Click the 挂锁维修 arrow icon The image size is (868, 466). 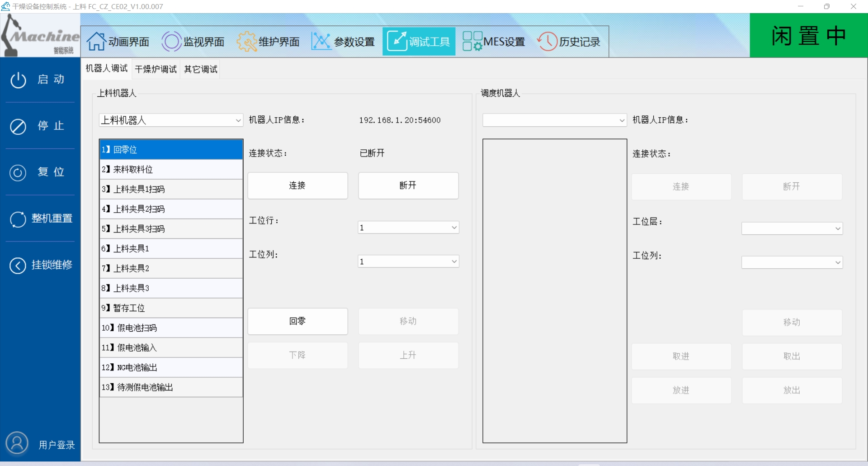coord(18,266)
